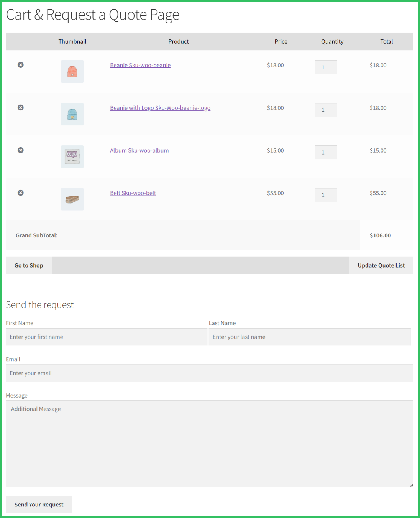
Task: Open the Album product thumbnail
Action: click(72, 156)
